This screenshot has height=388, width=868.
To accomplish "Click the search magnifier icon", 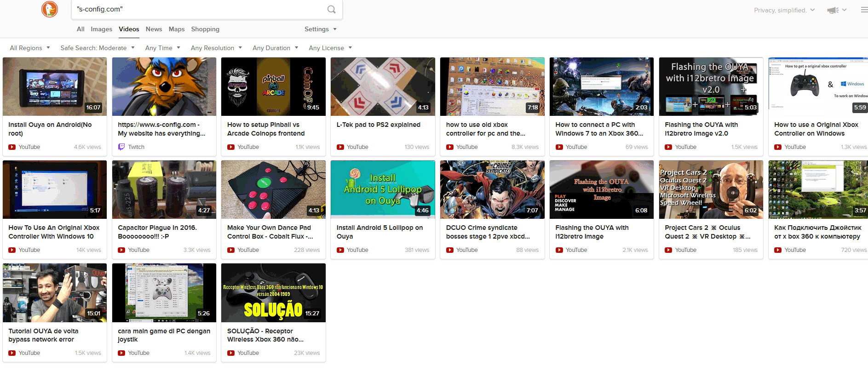I will [x=331, y=9].
